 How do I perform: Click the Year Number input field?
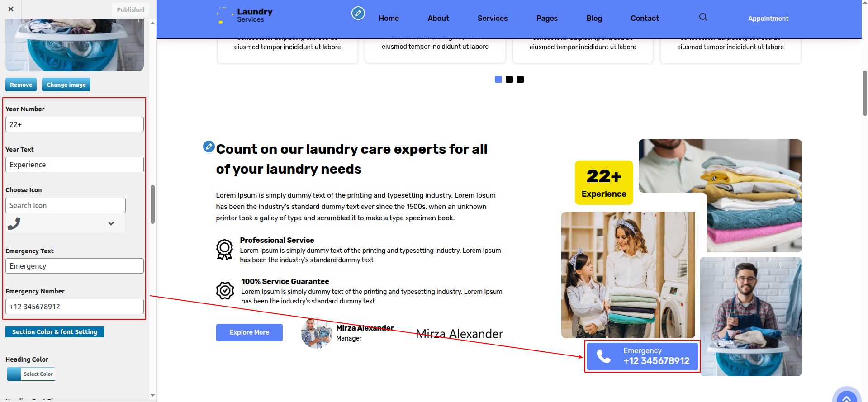(x=75, y=124)
